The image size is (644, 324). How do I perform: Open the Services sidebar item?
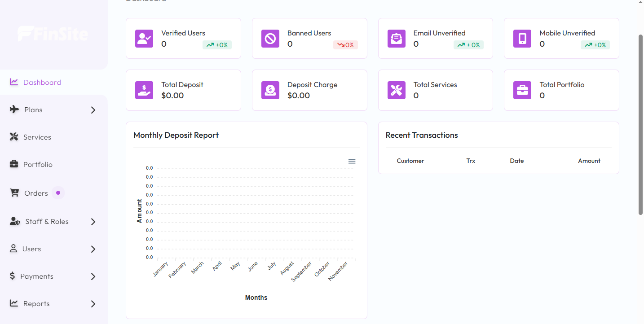pos(37,137)
